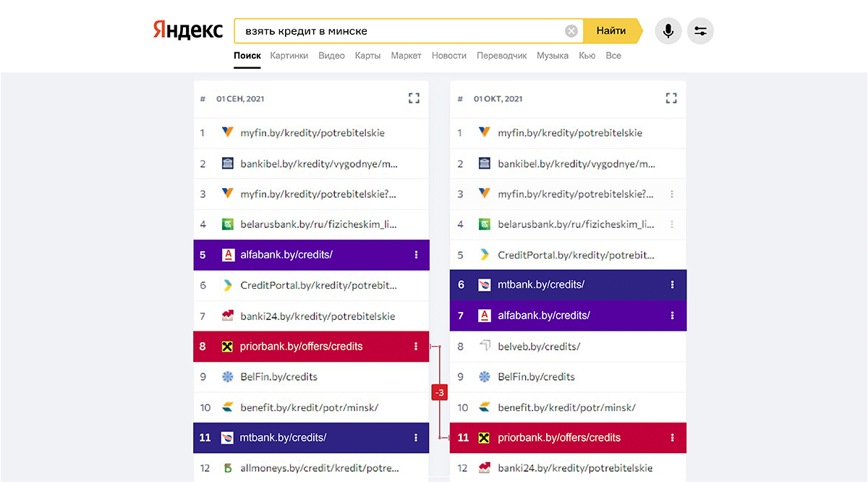Screen dimensions: 868x482
Task: Open allmoneys.by link in September row 12
Action: [319, 468]
